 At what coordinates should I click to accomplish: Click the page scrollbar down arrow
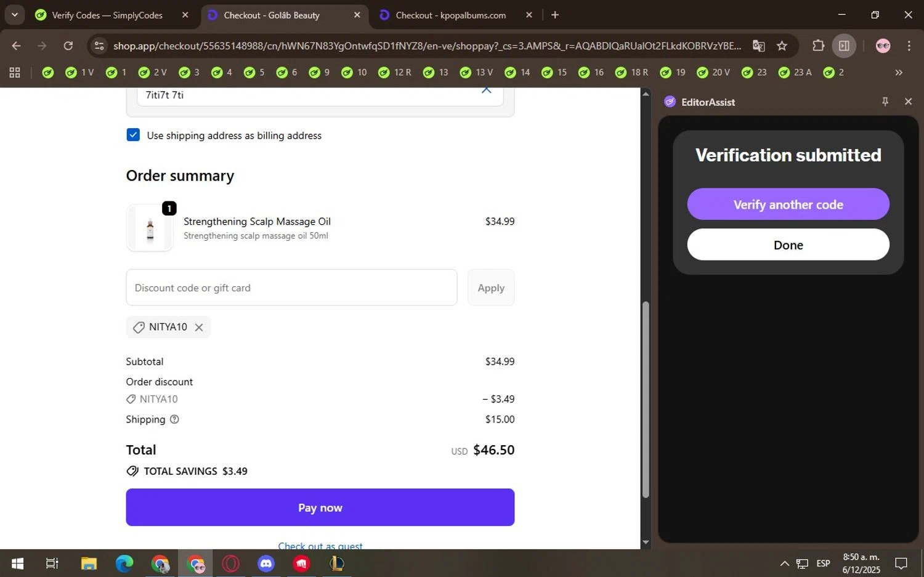pyautogui.click(x=646, y=543)
